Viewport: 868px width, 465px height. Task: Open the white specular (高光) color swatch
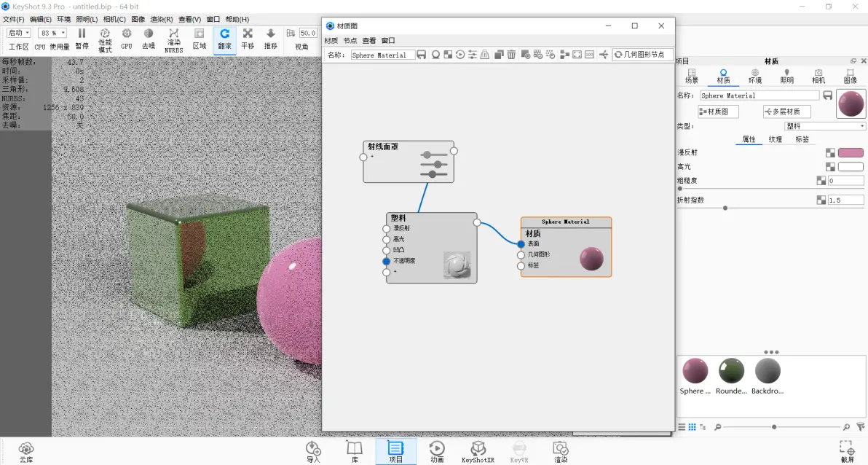tap(851, 166)
